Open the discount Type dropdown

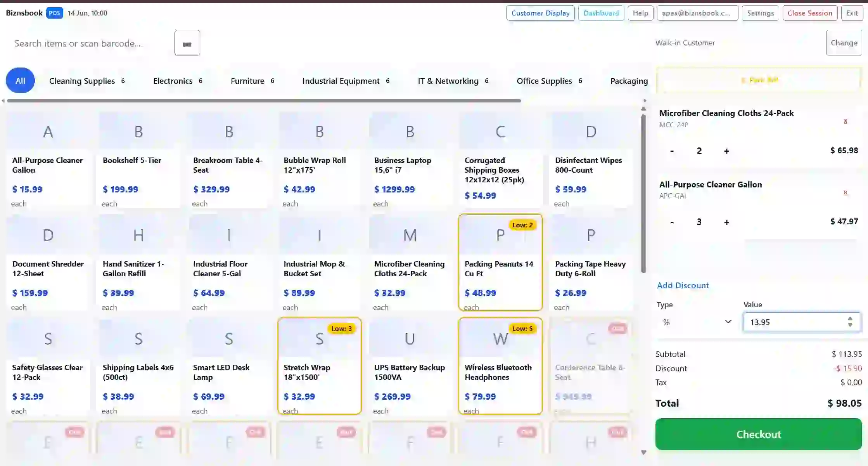pyautogui.click(x=697, y=322)
